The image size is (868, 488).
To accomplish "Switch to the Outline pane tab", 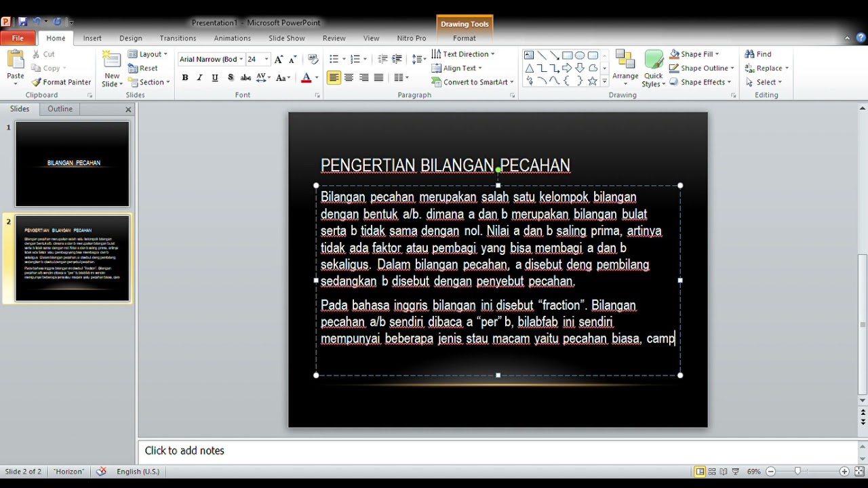I will (x=60, y=108).
